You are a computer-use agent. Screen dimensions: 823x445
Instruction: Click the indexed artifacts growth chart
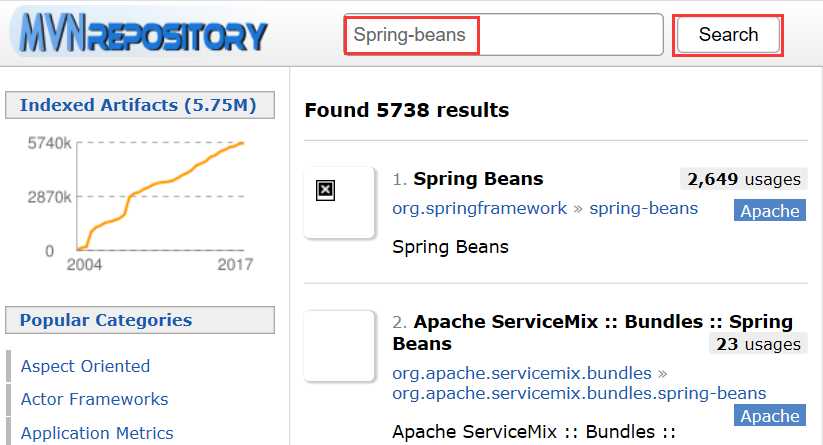160,195
